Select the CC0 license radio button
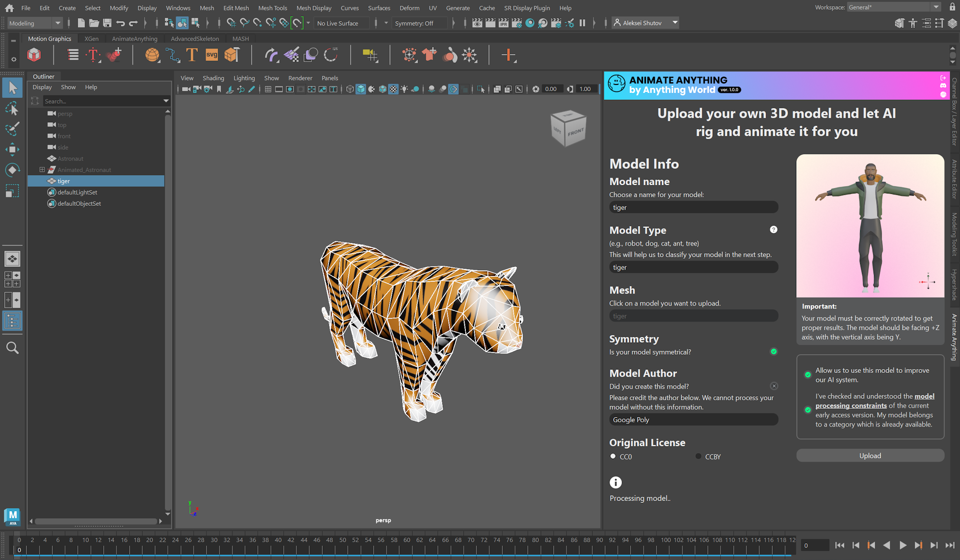The height and width of the screenshot is (560, 960). (x=613, y=456)
